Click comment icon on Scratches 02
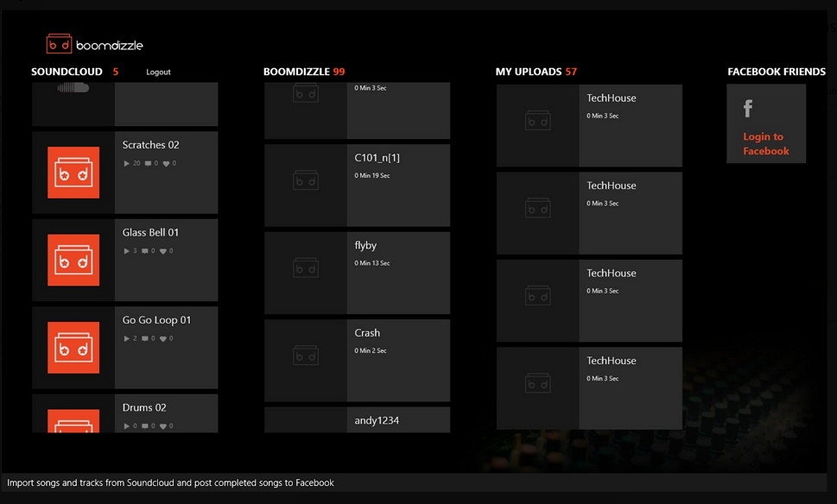 point(148,164)
